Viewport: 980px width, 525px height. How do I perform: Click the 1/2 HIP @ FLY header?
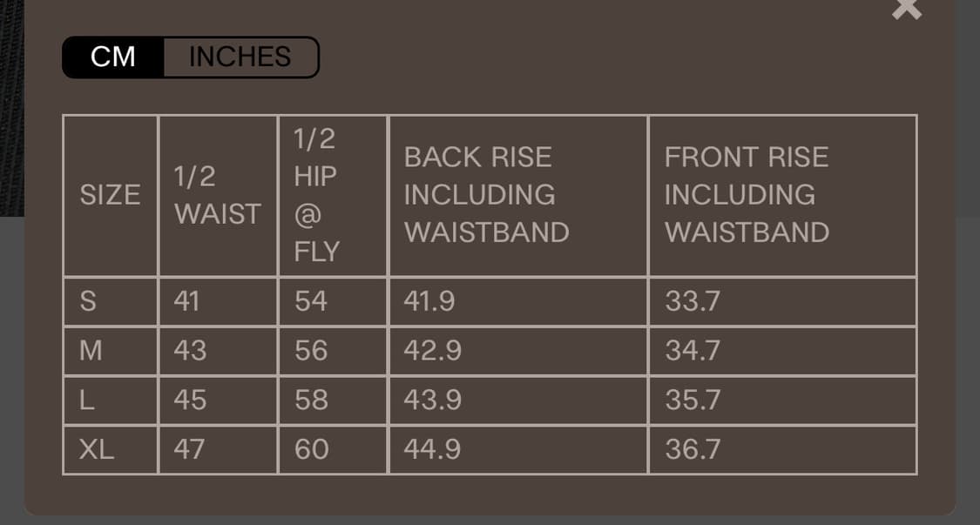point(315,195)
